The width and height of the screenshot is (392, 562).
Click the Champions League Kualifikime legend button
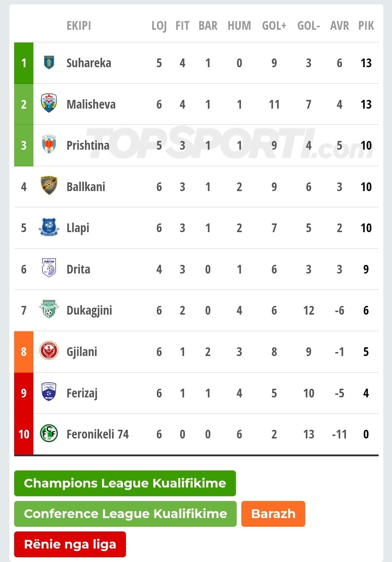(125, 483)
